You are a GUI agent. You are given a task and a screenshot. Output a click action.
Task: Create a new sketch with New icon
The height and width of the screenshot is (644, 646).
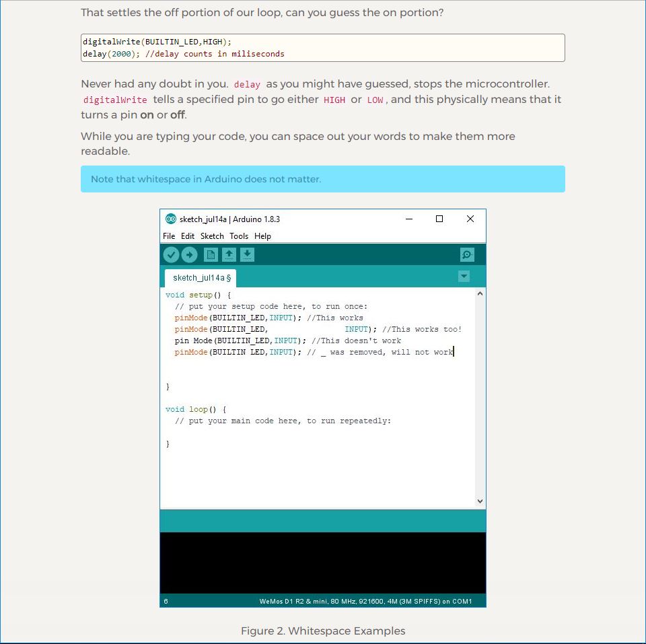point(211,254)
